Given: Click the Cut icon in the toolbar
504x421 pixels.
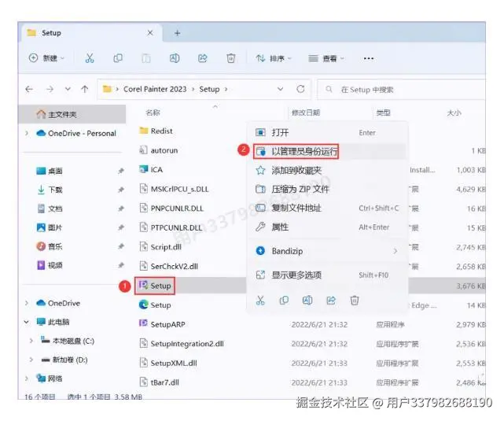Looking at the screenshot, I should (x=90, y=58).
